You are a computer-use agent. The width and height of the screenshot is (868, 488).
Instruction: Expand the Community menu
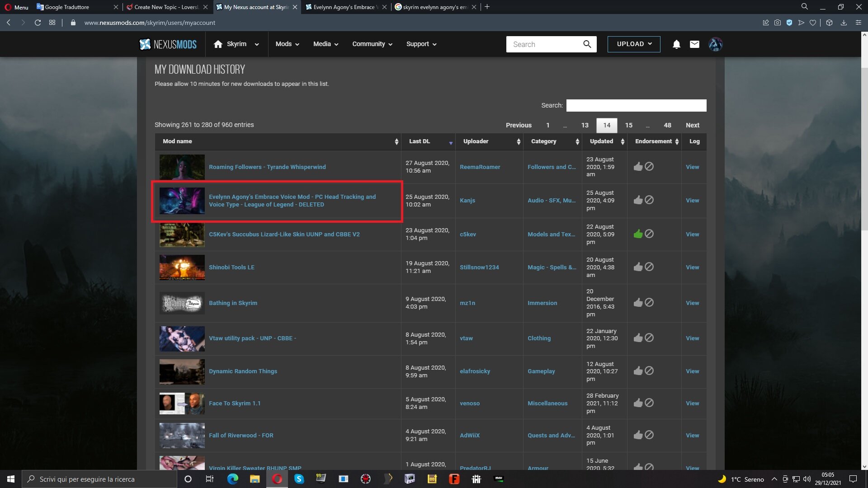tap(373, 44)
